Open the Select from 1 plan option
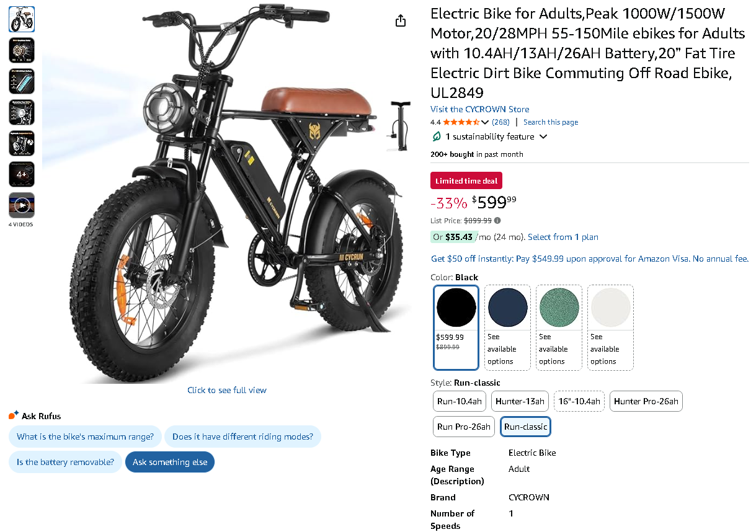 [x=563, y=237]
